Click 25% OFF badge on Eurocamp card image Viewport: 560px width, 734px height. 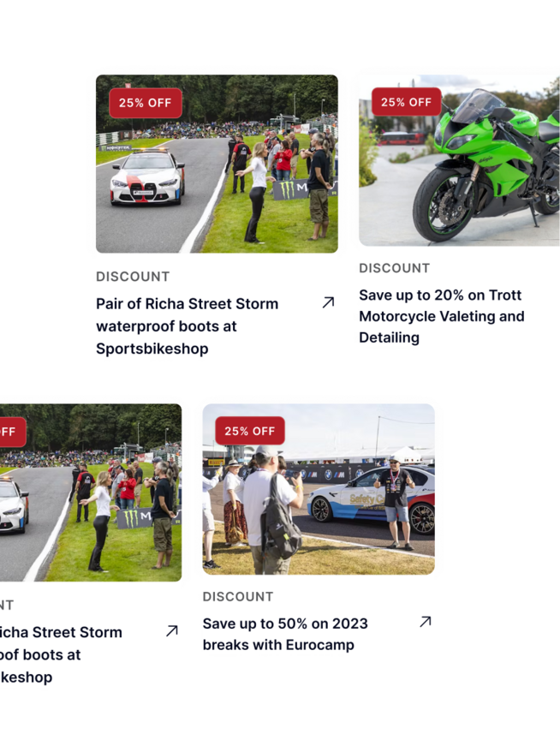point(250,431)
